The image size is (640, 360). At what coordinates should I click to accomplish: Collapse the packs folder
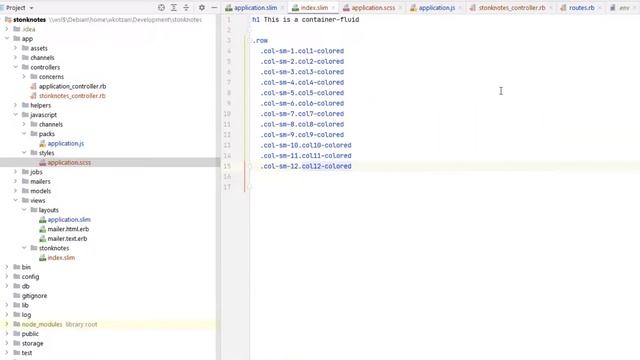[x=24, y=133]
